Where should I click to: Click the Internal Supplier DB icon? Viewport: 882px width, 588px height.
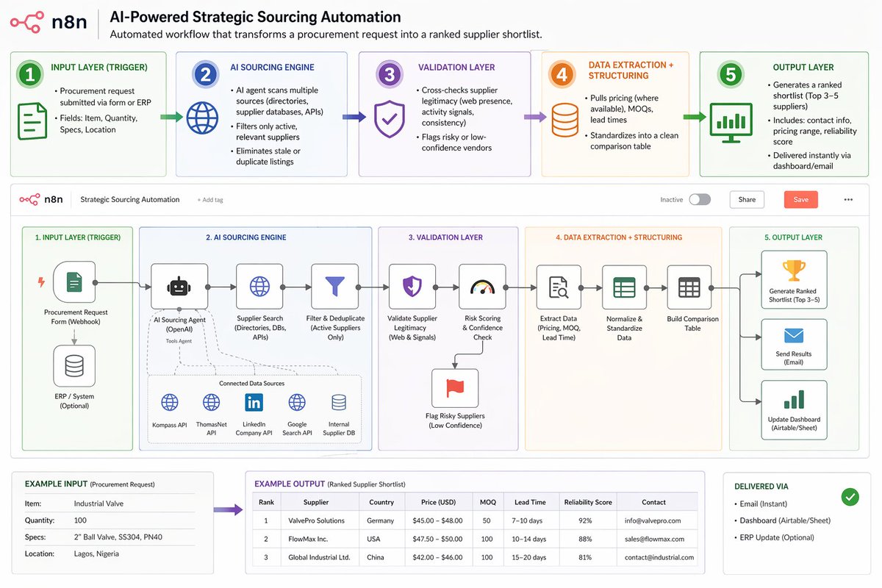339,402
